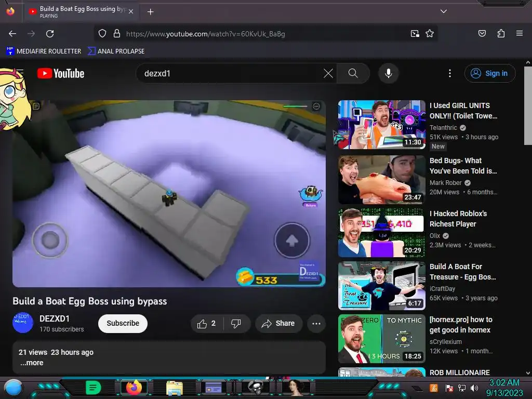Open Telanthric channel name
The width and height of the screenshot is (532, 399).
(x=443, y=128)
